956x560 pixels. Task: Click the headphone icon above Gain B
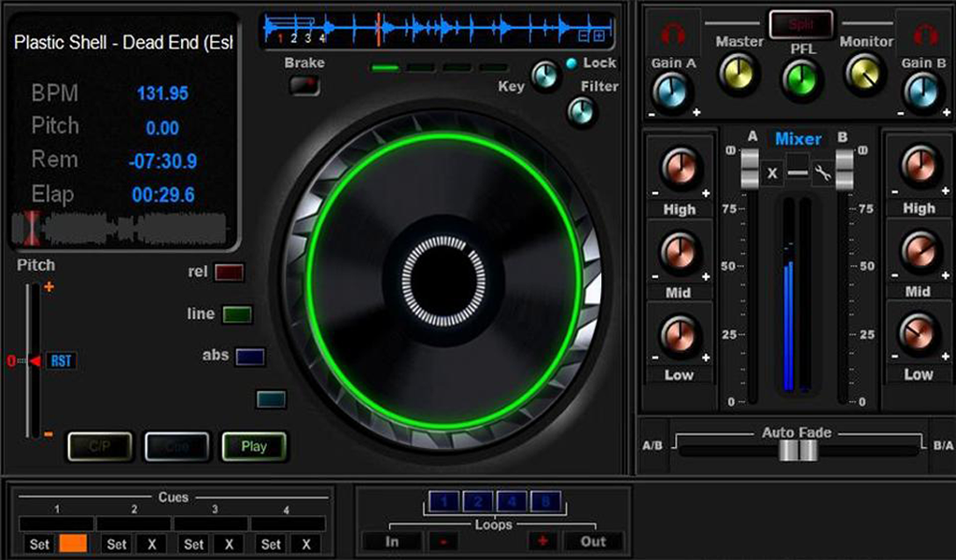click(925, 33)
